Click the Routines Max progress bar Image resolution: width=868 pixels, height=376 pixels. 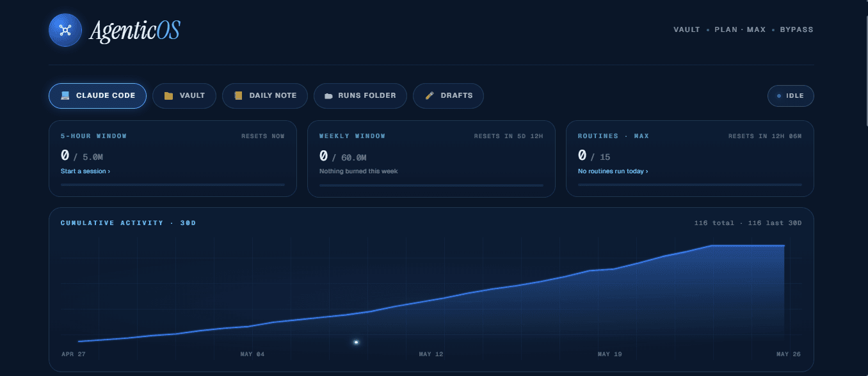(690, 185)
